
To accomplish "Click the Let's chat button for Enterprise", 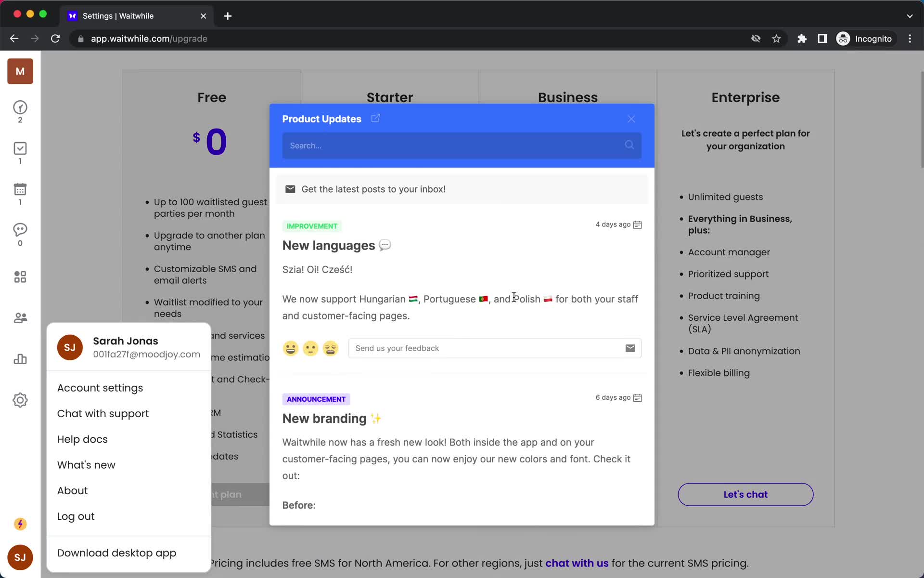I will coord(745,494).
